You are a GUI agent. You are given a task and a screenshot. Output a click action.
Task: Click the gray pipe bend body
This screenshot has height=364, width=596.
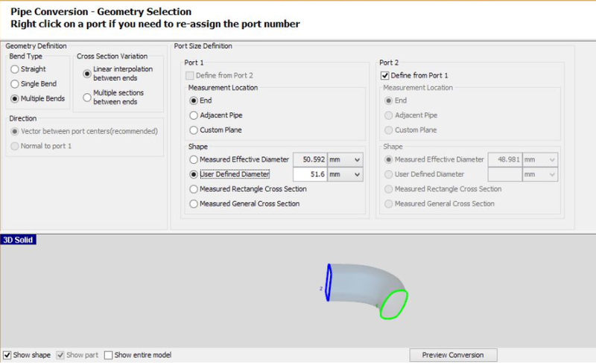coord(358,285)
